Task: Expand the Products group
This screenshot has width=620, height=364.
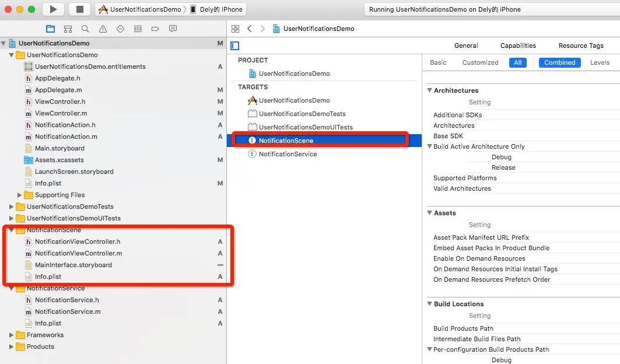Action: click(x=12, y=346)
